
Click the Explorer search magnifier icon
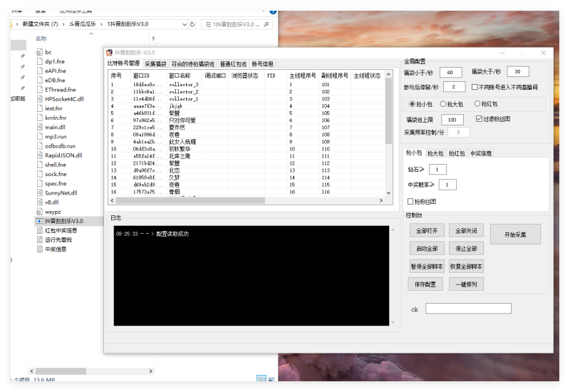click(x=266, y=24)
